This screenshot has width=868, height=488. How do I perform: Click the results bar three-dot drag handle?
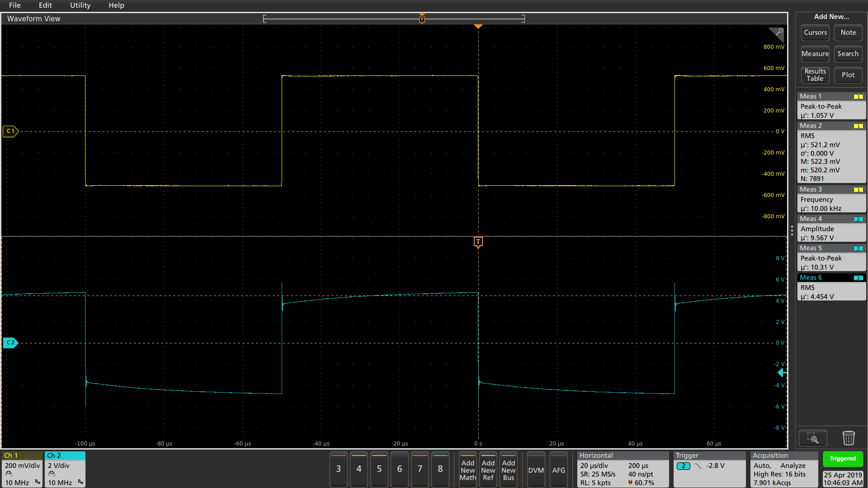792,230
